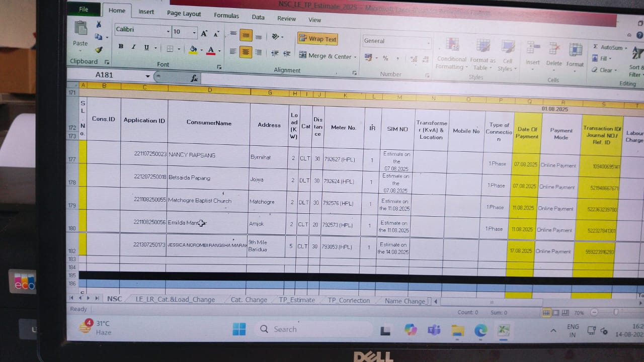Open the General number format dropdown
Viewport: 644px width, 362px height.
pyautogui.click(x=428, y=43)
